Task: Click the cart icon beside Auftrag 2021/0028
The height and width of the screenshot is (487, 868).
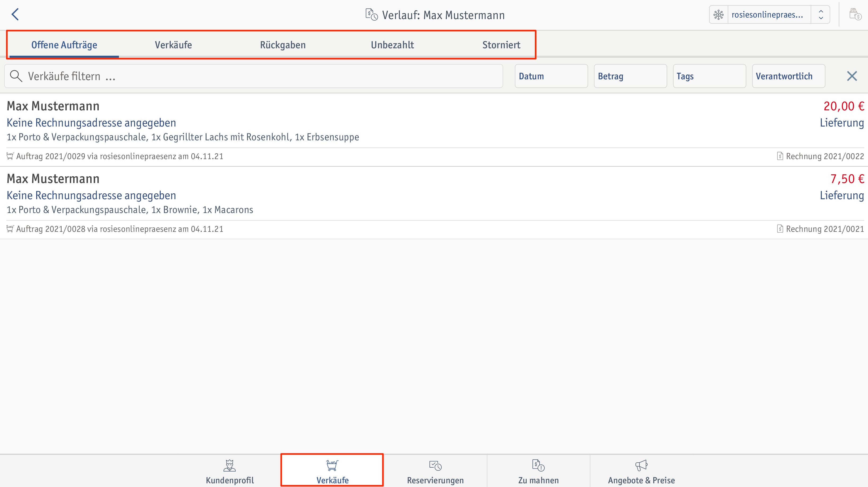Action: [10, 229]
